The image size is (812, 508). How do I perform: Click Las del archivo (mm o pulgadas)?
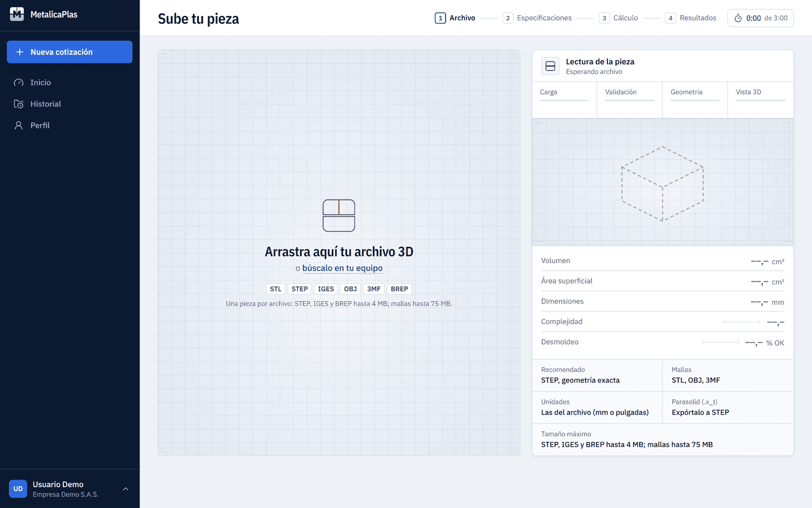point(595,412)
